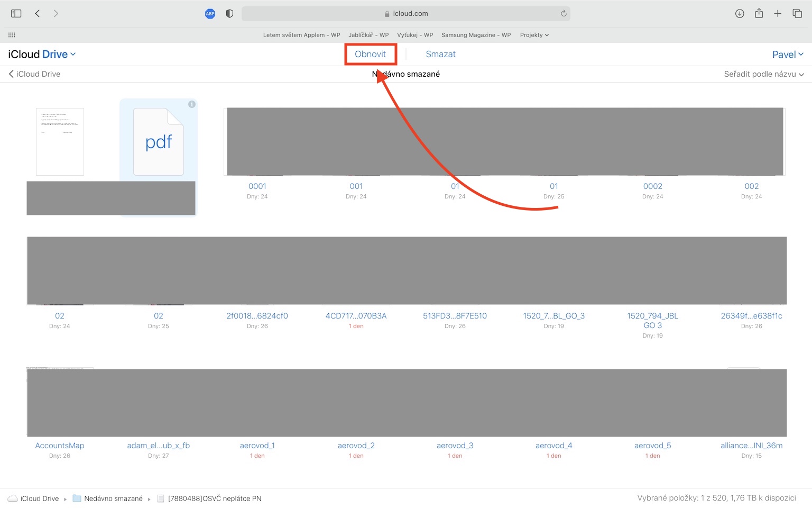Reload the icloud.com page
Screen dimensions: 812x508
[x=564, y=14]
